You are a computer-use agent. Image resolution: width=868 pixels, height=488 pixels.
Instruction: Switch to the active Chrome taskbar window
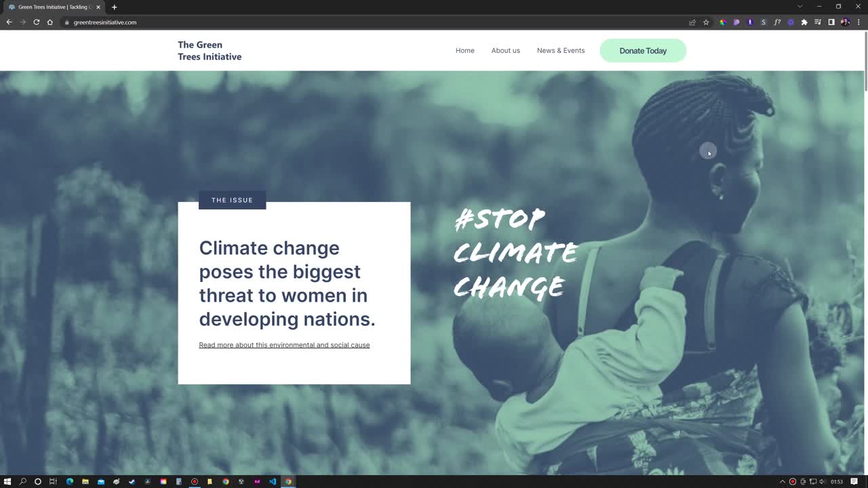tap(288, 481)
